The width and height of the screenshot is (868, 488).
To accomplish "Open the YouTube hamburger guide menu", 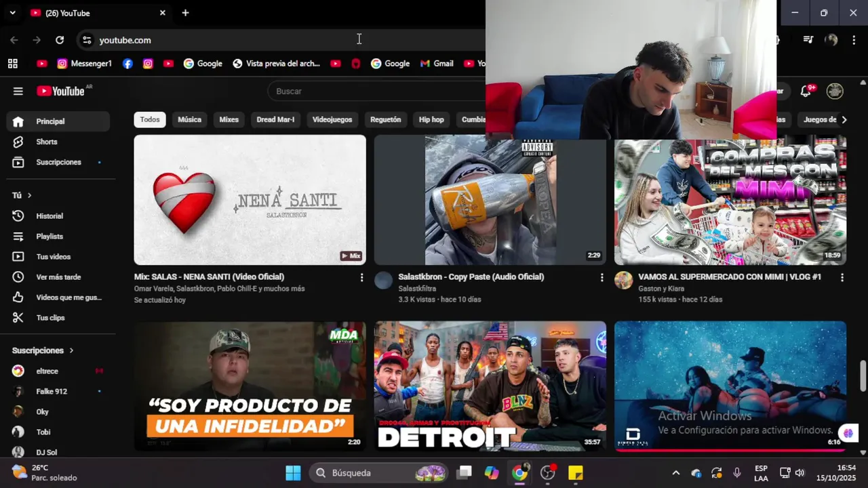I will tap(18, 91).
